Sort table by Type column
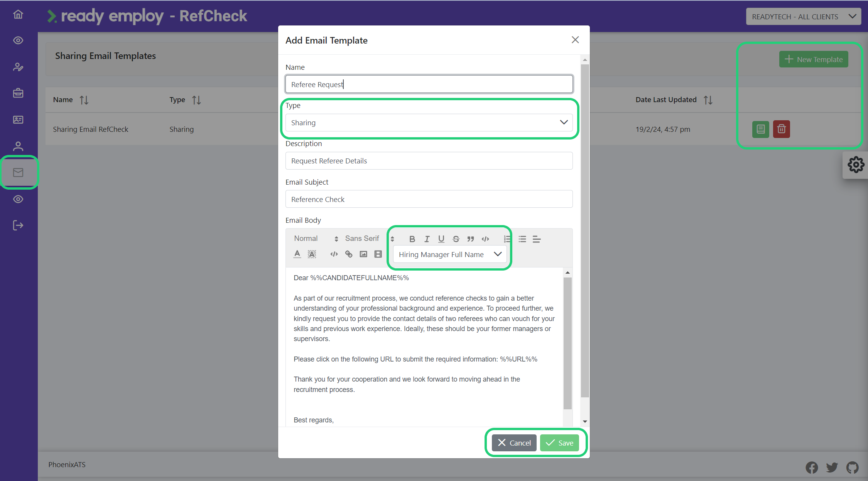 196,100
